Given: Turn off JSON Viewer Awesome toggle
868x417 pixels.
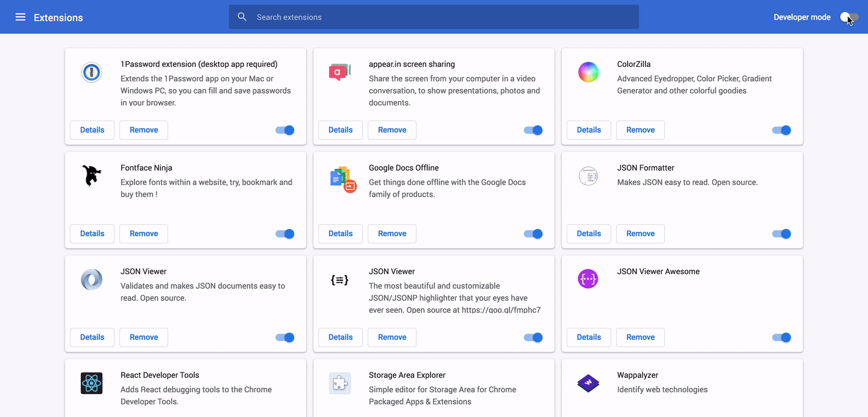Looking at the screenshot, I should click(782, 337).
